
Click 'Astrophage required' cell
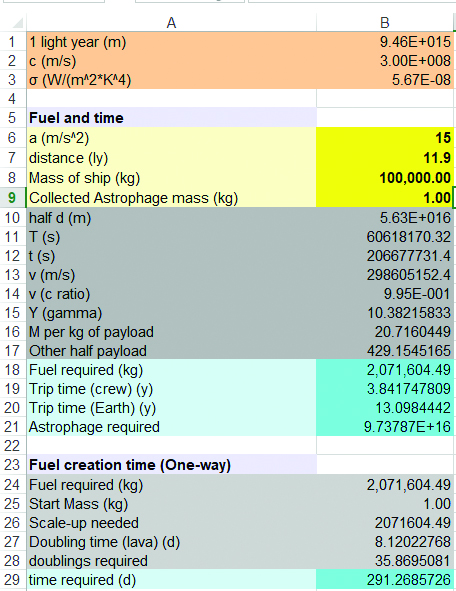pyautogui.click(x=171, y=427)
